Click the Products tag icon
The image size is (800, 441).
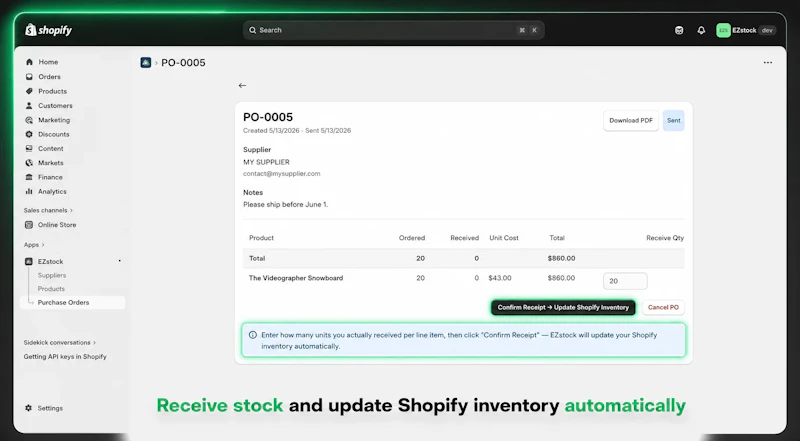[29, 91]
